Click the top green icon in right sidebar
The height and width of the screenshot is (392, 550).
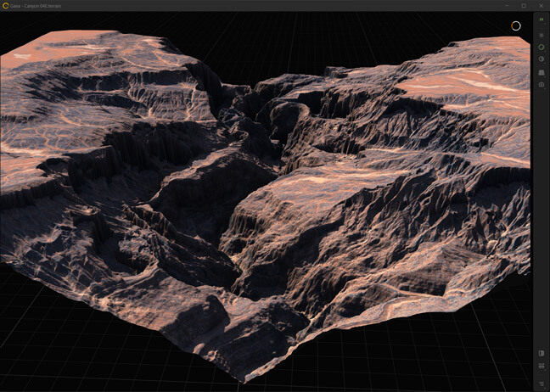point(542,20)
